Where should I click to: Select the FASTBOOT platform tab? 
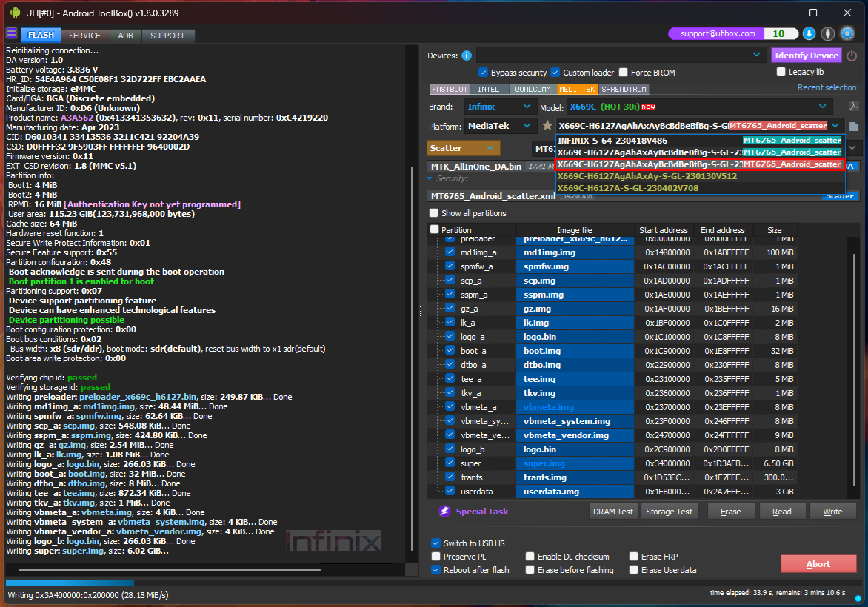(450, 89)
